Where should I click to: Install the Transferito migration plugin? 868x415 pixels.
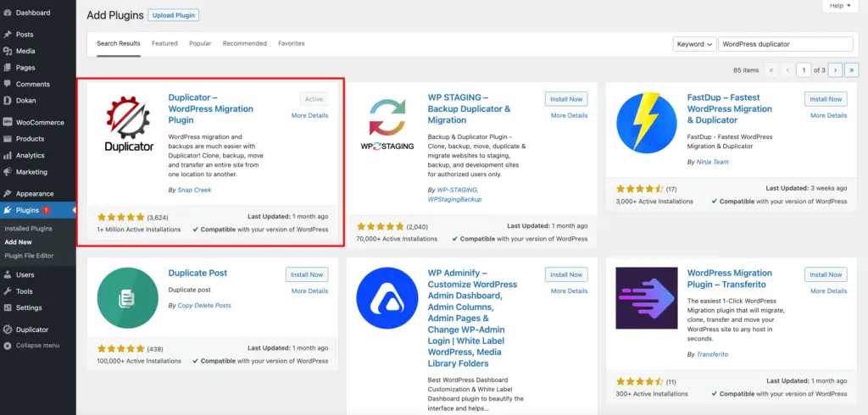[826, 274]
